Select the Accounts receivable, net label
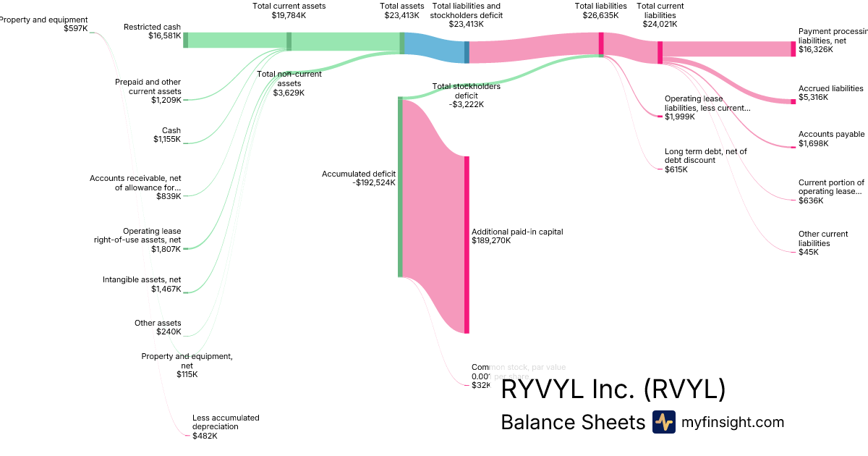 (x=135, y=187)
